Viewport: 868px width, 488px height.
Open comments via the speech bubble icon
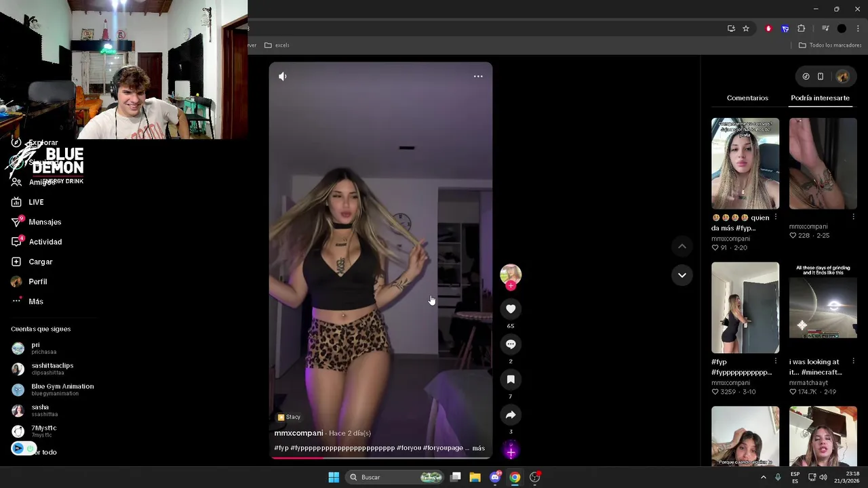(x=511, y=344)
